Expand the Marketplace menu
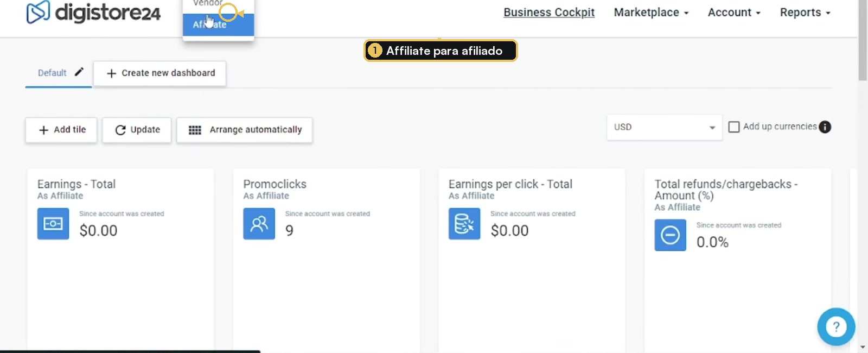 pos(651,12)
